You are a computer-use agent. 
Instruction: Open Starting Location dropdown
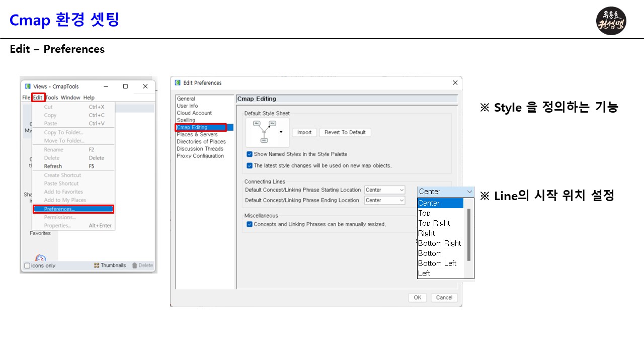click(x=385, y=190)
